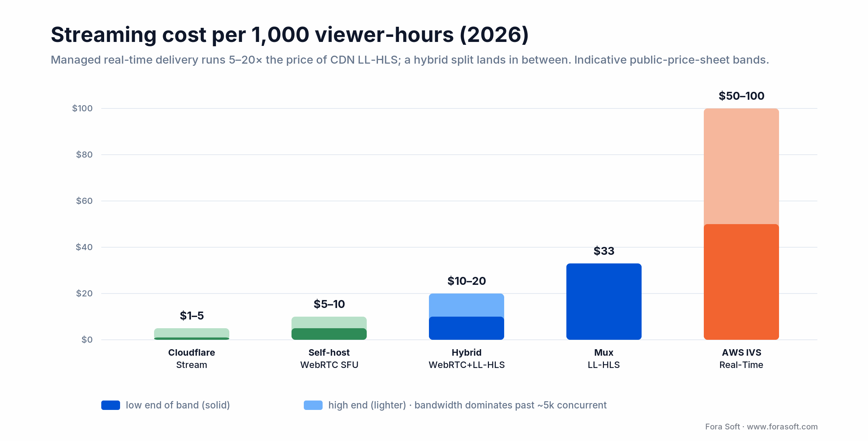The width and height of the screenshot is (868, 441).
Task: Click the 'Mux' category label
Action: point(604,352)
